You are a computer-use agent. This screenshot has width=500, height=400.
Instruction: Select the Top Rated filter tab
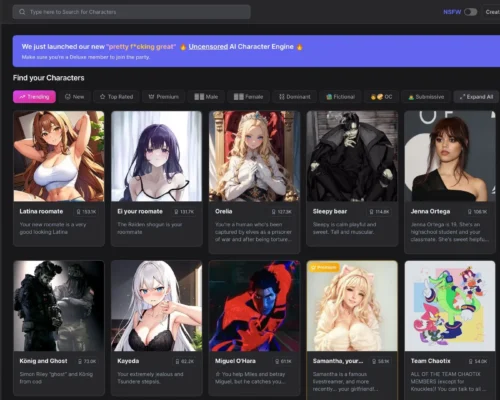tap(116, 97)
